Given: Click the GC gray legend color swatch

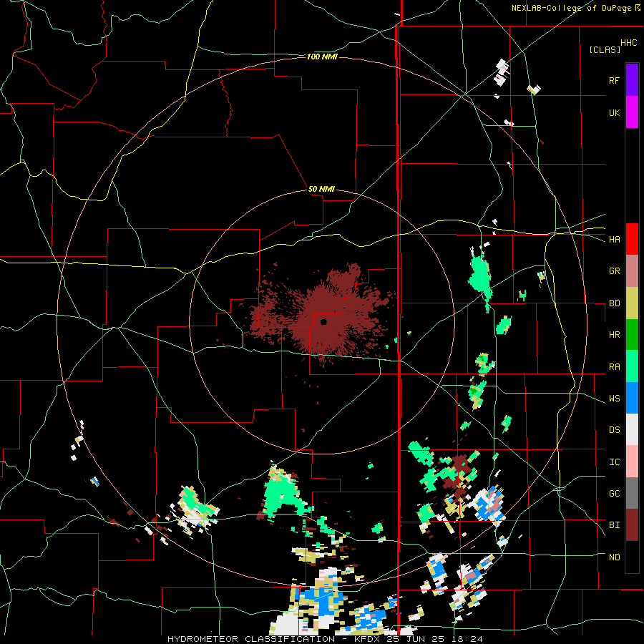Looking at the screenshot, I should pyautogui.click(x=632, y=493).
